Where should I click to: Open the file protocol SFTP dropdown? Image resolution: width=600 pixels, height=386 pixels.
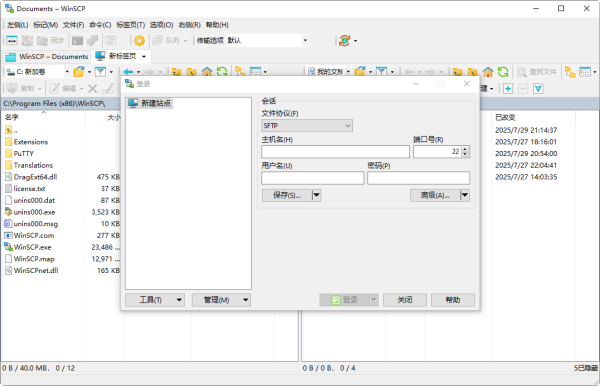[x=307, y=125]
